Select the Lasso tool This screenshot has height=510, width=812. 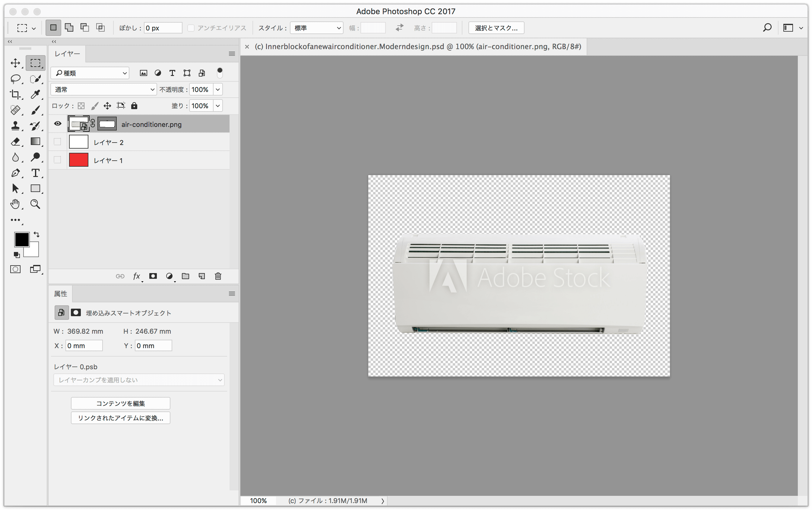[15, 79]
